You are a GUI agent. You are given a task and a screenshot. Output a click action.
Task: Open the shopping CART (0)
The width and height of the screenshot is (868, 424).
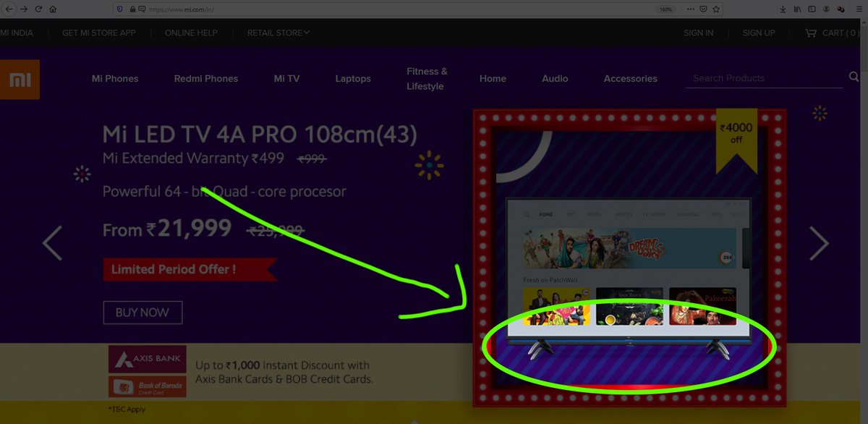pyautogui.click(x=832, y=33)
